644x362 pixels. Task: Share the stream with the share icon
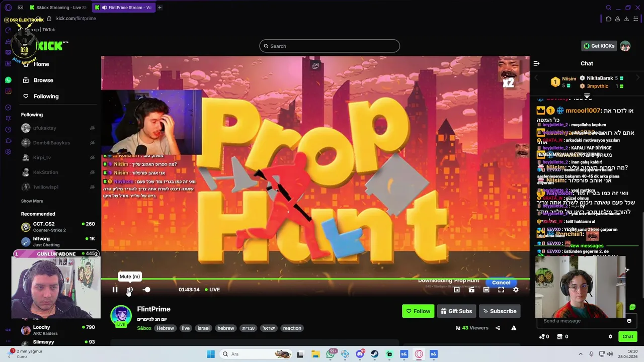point(498,328)
